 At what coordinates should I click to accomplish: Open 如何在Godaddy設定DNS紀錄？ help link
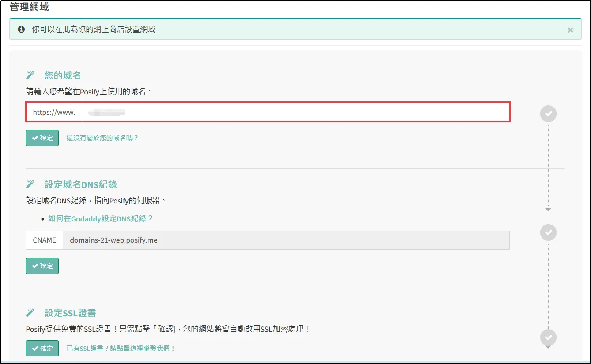click(x=100, y=219)
